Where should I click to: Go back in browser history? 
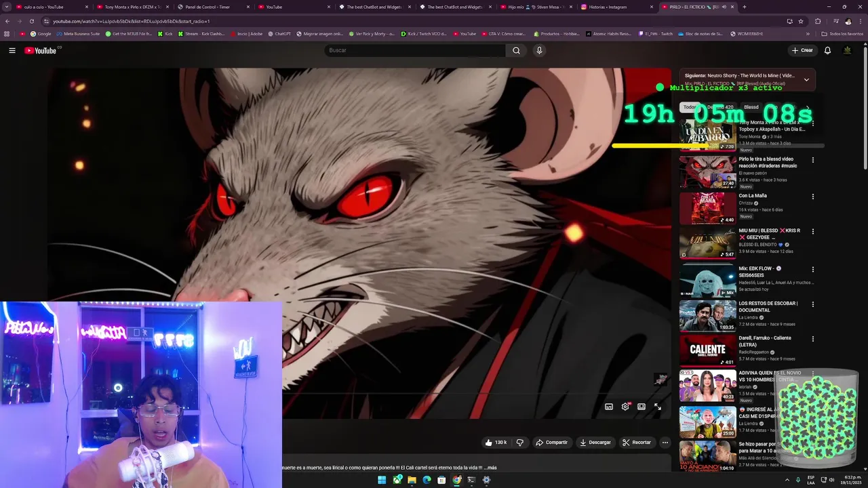[7, 21]
